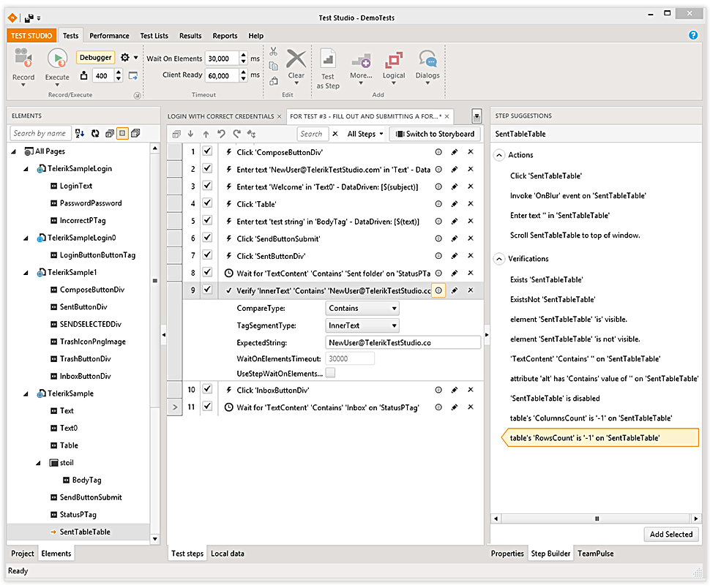
Task: Undo the last step change
Action: coord(221,134)
